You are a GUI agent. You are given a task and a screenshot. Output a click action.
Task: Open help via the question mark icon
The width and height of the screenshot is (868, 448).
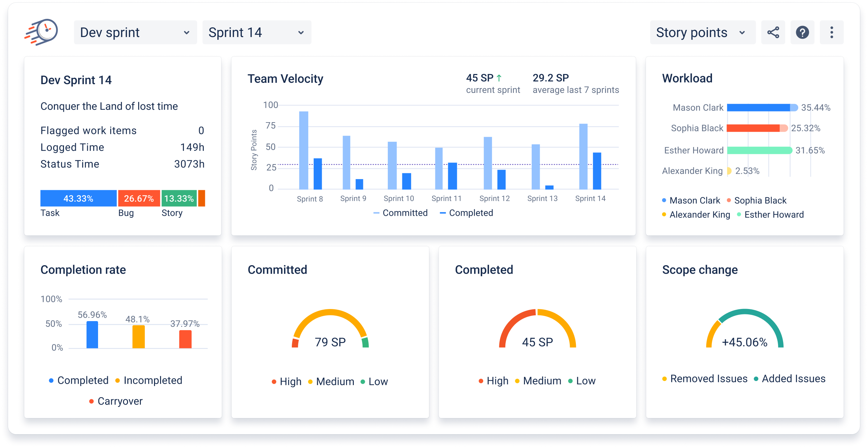[802, 32]
